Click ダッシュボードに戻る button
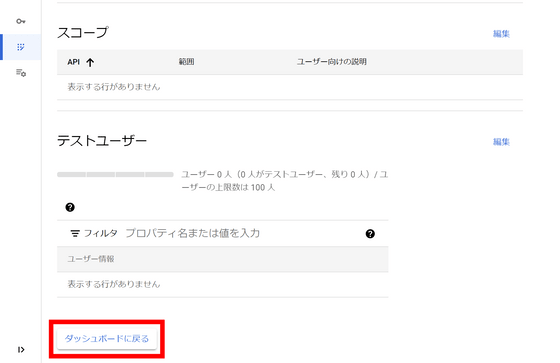This screenshot has width=560, height=363. (x=107, y=339)
